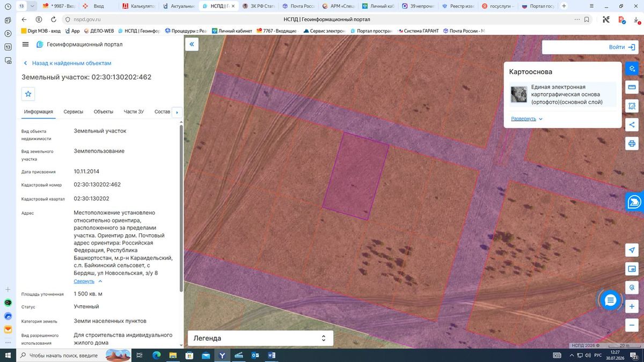This screenshot has height=362, width=644.
Task: Open the chat support bubble
Action: 610,300
